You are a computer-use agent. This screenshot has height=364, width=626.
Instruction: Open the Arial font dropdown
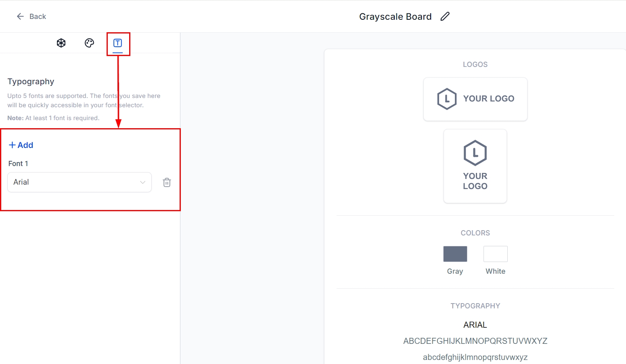click(79, 182)
